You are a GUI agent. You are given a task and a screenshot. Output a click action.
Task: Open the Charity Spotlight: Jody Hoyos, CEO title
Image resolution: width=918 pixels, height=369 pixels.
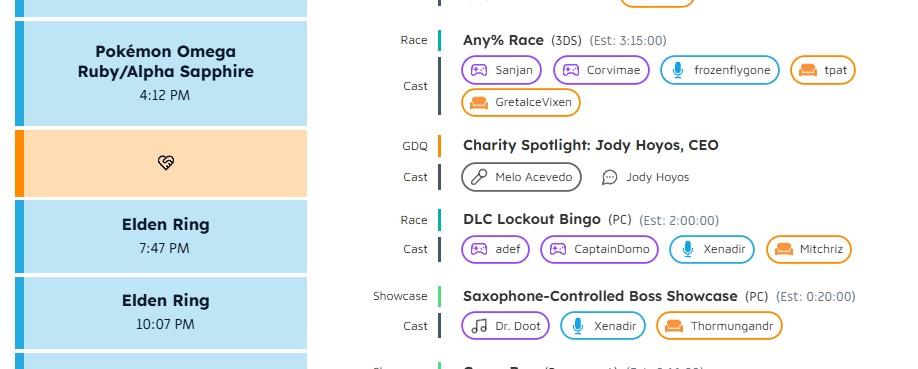click(591, 145)
